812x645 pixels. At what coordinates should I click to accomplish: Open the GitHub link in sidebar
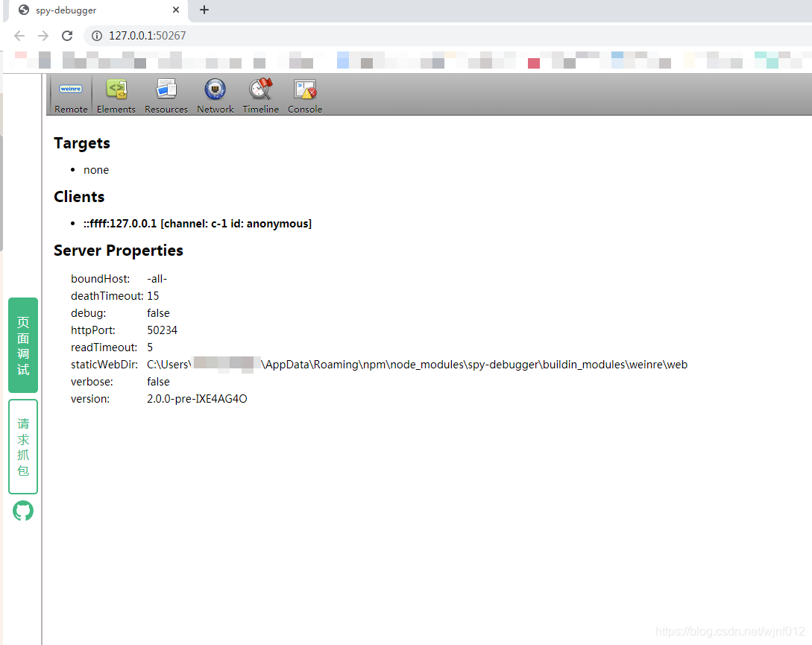[x=23, y=511]
